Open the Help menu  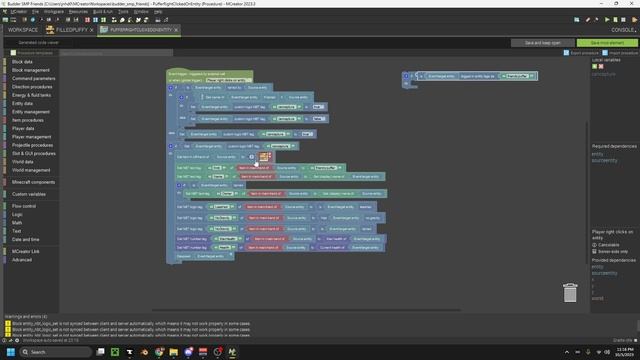tap(158, 12)
